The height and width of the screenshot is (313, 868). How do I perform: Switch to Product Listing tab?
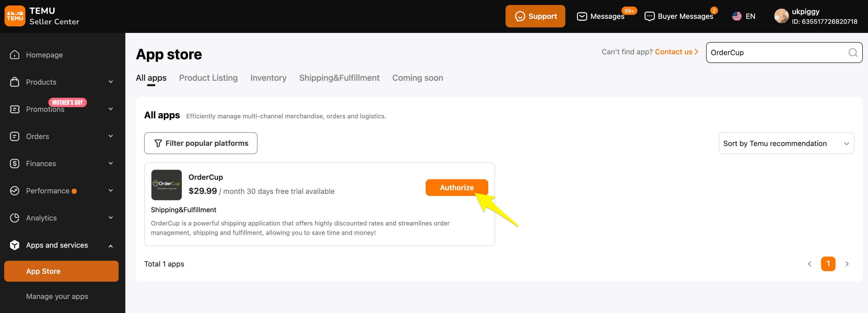coord(208,78)
